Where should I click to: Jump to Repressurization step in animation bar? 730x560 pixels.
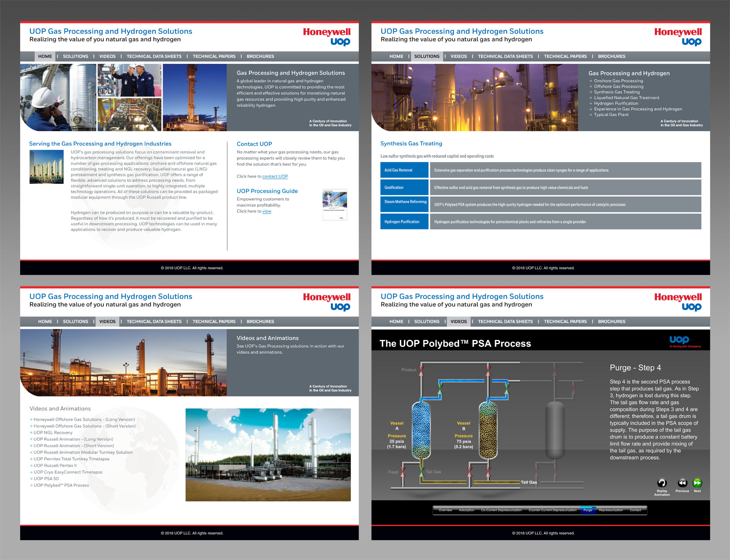(611, 510)
